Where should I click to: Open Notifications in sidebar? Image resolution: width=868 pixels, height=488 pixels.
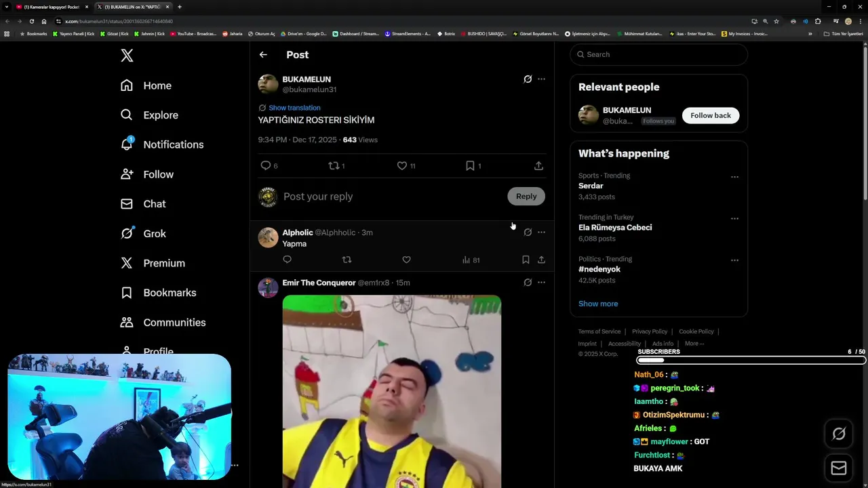point(161,144)
